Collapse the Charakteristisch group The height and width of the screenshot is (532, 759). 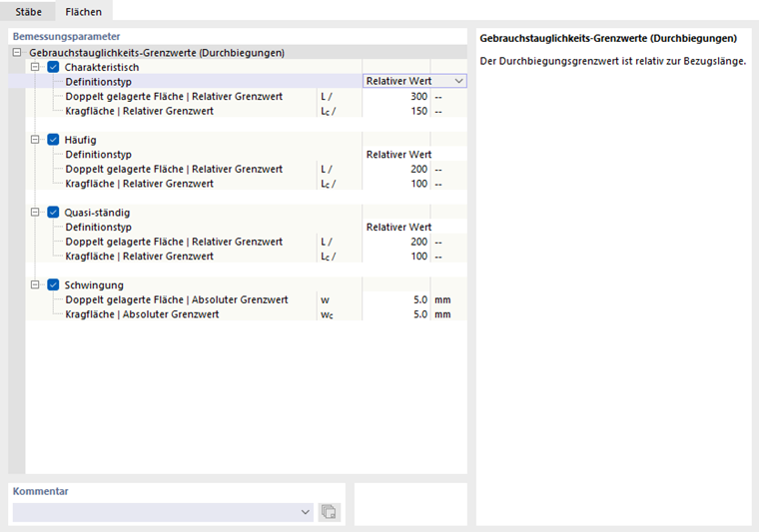[x=35, y=67]
